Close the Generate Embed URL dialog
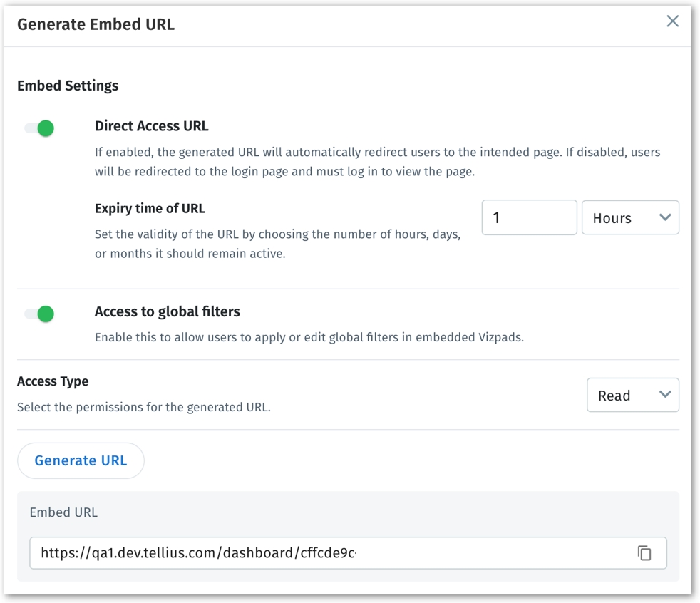The height and width of the screenshot is (603, 700). click(x=672, y=21)
